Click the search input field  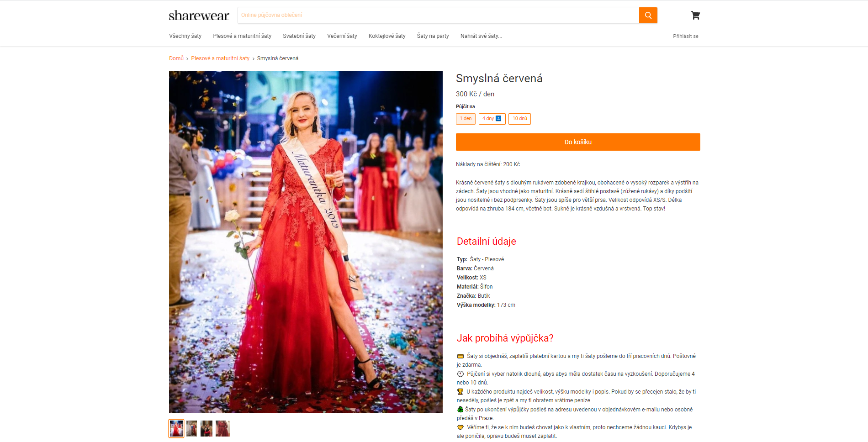(438, 15)
